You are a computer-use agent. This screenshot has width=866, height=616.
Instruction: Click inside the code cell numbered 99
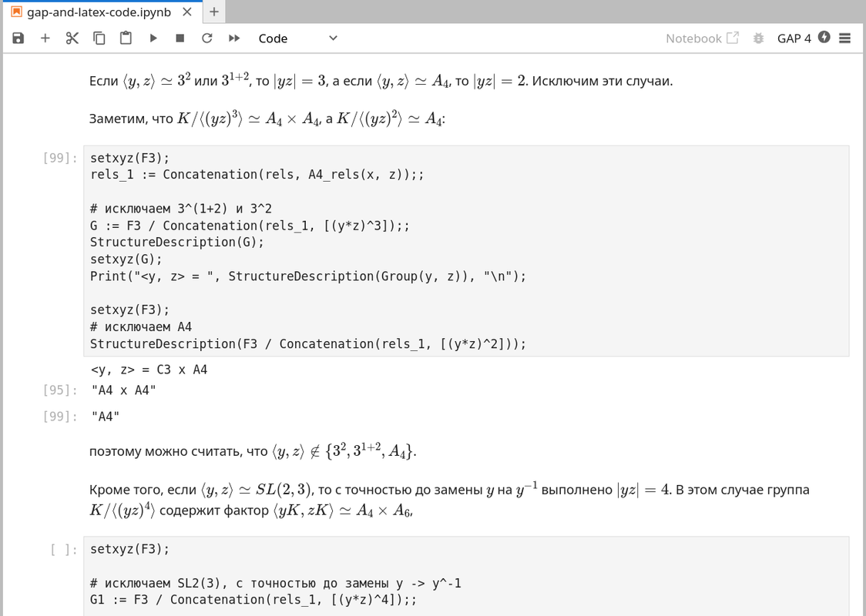coord(466,251)
